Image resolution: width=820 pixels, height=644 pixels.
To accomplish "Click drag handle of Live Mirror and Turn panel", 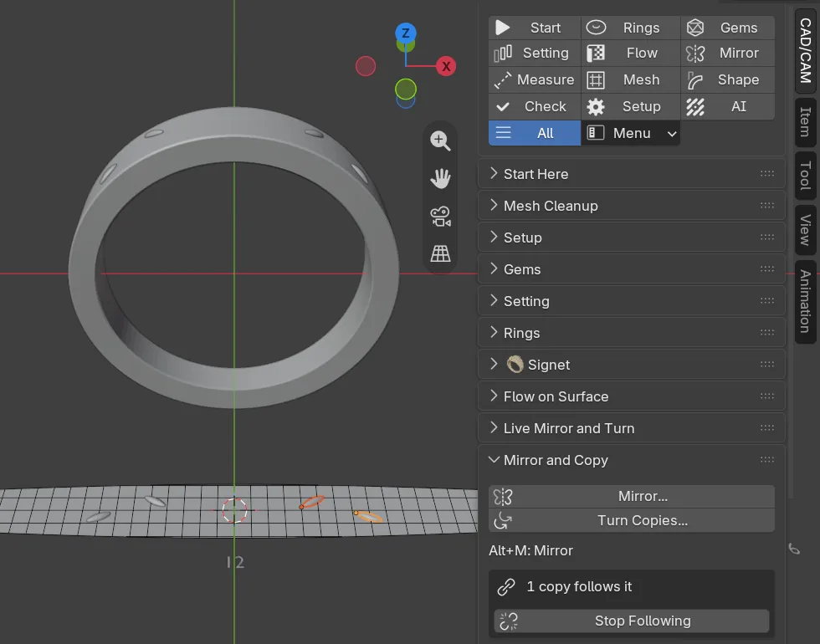I will (767, 428).
